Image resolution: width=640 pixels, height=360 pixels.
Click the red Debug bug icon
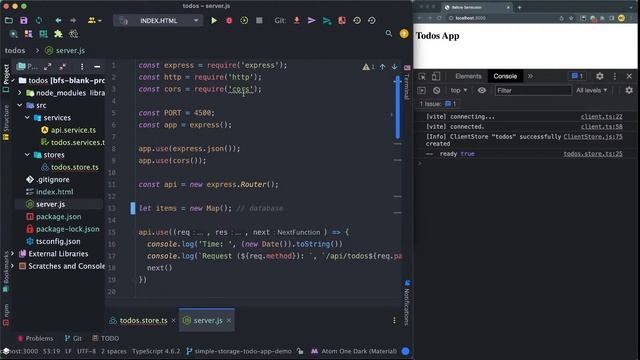pos(229,20)
